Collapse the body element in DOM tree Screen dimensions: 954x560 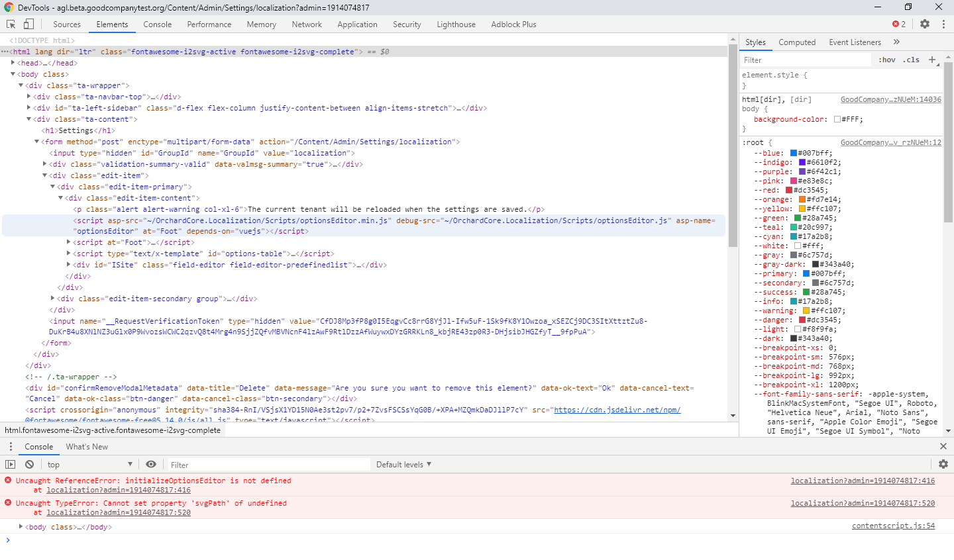click(x=13, y=73)
